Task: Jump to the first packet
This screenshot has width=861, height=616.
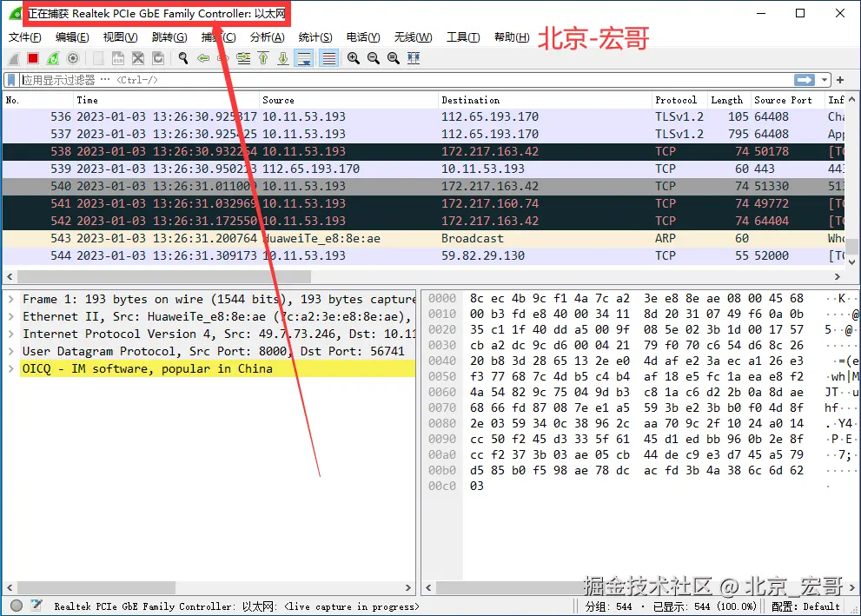Action: (263, 58)
